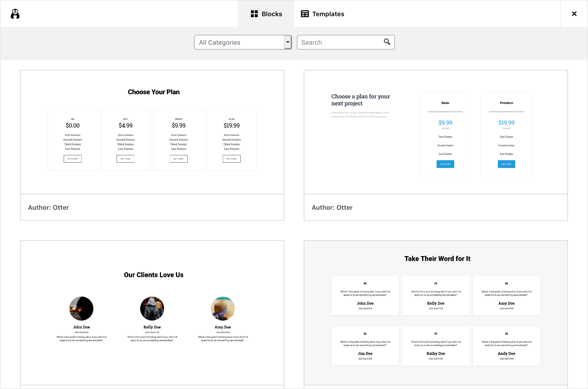Click the search magnifier icon
The width and height of the screenshot is (588, 389).
387,42
